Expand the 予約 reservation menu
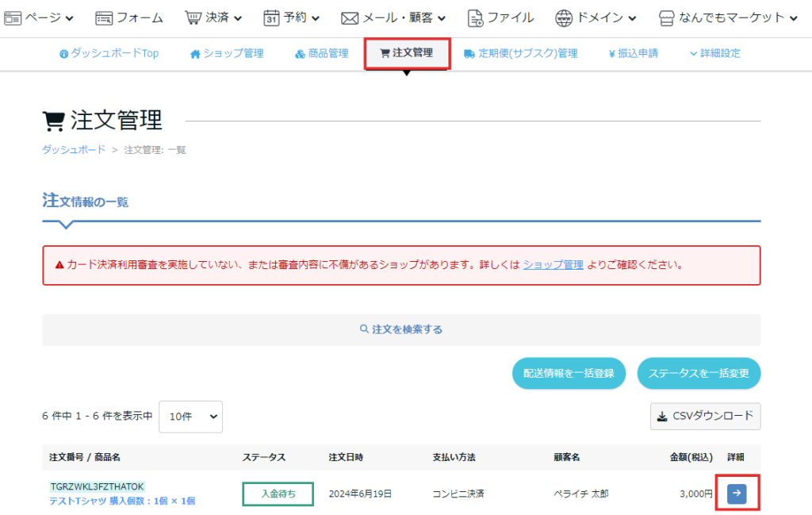The image size is (812, 515). 292,17
